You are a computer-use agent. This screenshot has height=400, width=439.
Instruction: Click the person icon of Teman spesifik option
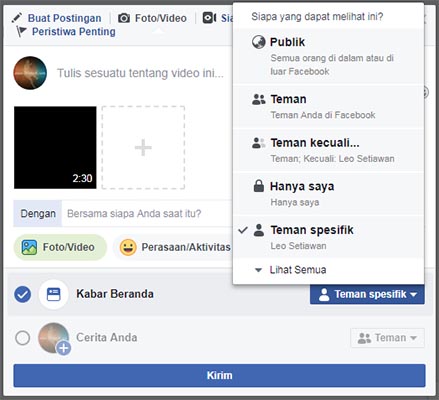(259, 230)
